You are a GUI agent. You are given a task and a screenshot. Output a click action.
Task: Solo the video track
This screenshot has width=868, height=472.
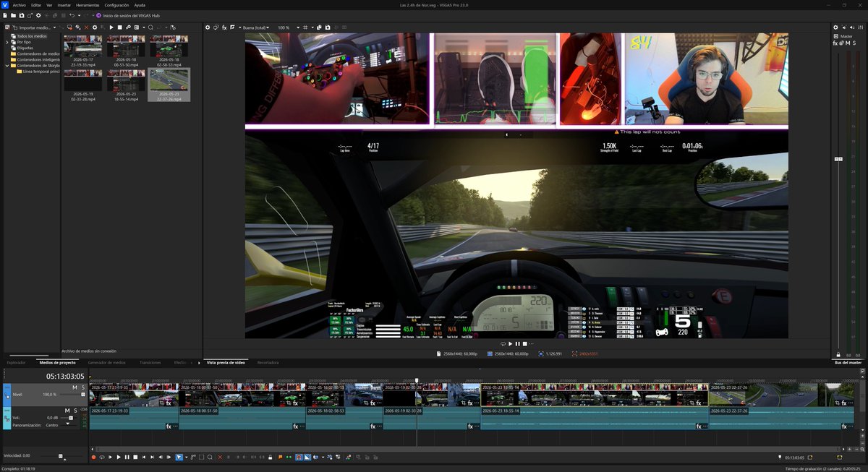pos(83,387)
